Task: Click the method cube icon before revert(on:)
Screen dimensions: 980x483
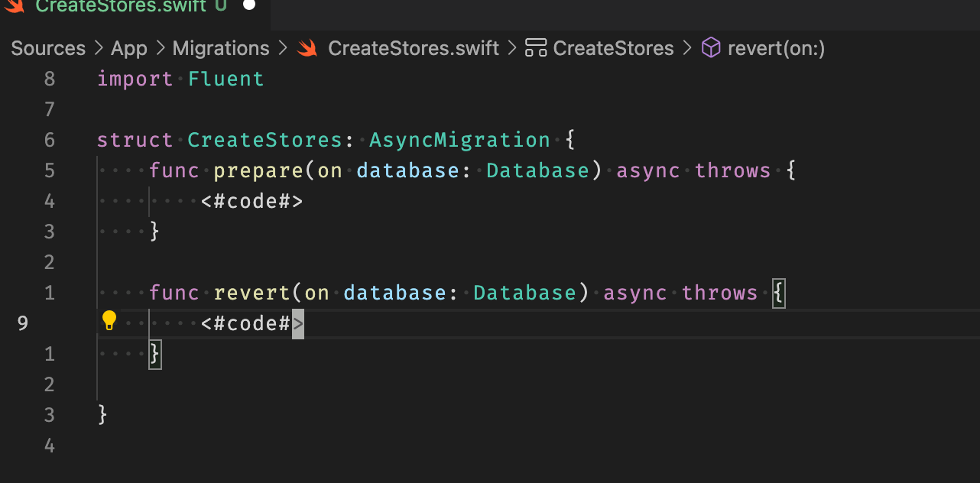Action: tap(711, 48)
